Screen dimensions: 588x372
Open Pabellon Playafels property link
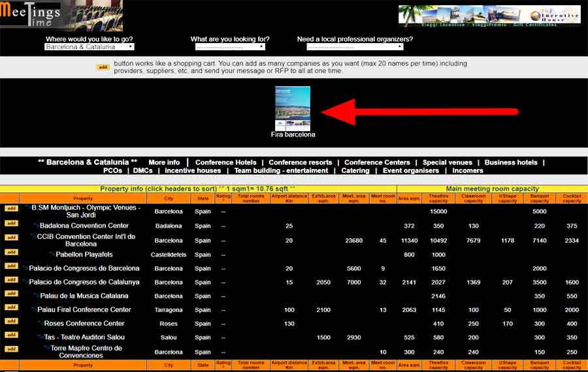click(x=84, y=255)
